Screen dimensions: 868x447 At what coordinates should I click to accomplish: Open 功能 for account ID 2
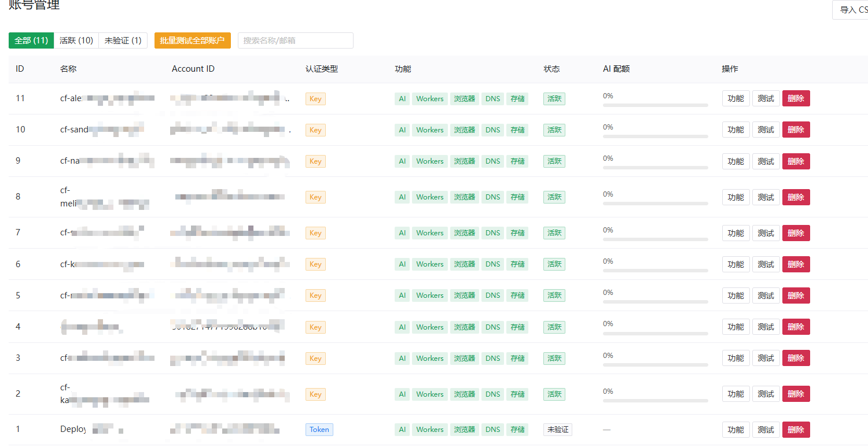click(x=736, y=394)
